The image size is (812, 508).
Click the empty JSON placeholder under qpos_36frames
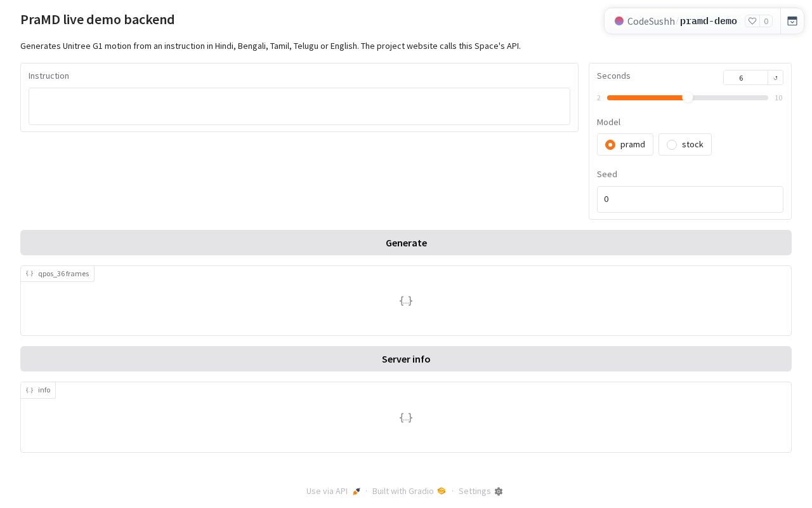pyautogui.click(x=406, y=300)
